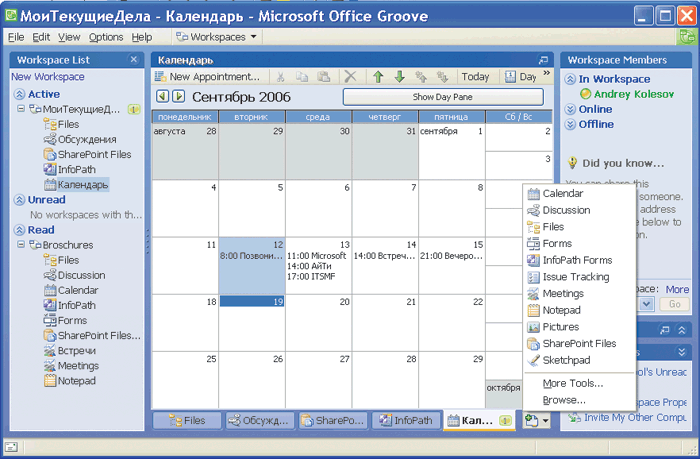This screenshot has width=700, height=459.
Task: Click the More link in members pane
Action: coord(677,289)
